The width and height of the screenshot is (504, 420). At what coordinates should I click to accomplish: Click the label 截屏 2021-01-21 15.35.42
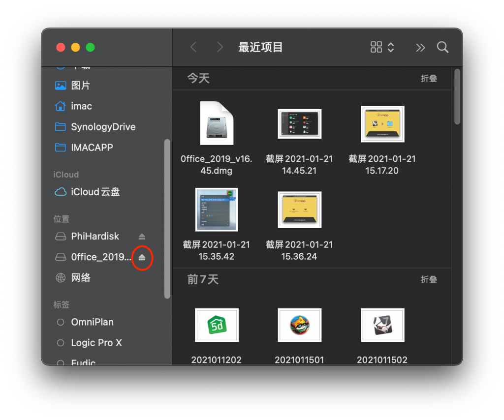point(217,250)
